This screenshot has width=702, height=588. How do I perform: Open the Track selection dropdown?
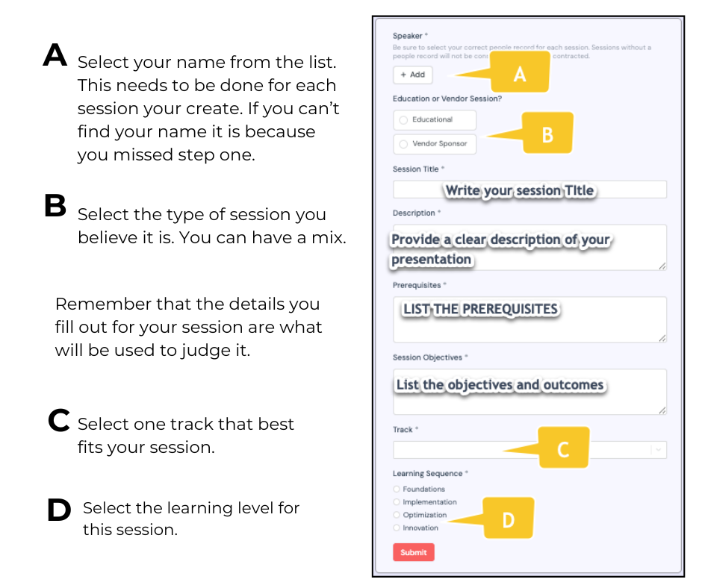463,449
